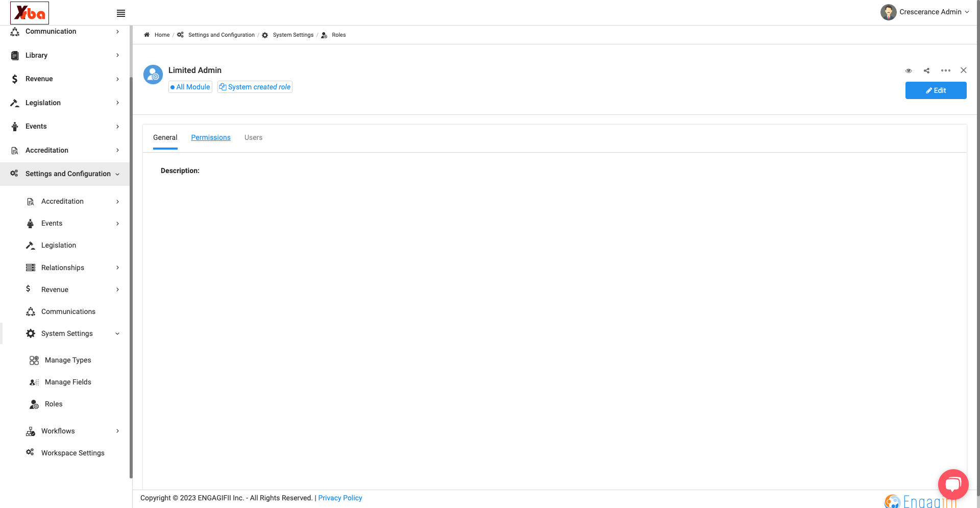Viewport: 980px width, 508px height.
Task: Click the Communication sidebar icon
Action: click(15, 32)
